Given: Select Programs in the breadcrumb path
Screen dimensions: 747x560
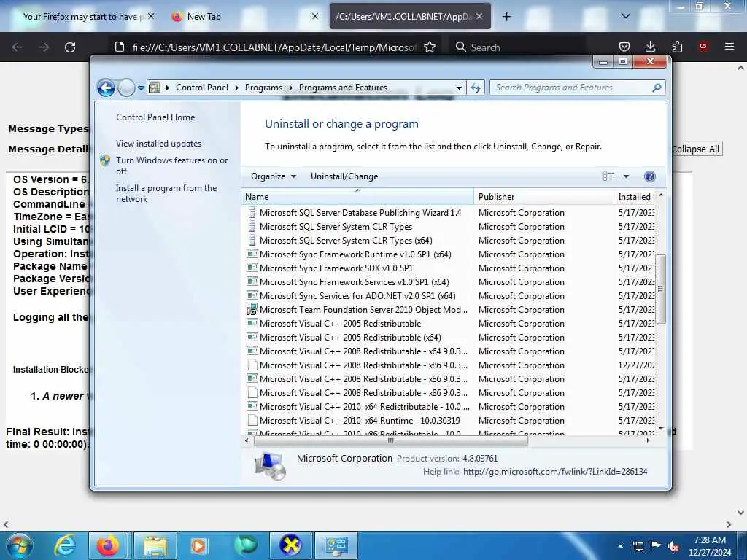Looking at the screenshot, I should (263, 87).
